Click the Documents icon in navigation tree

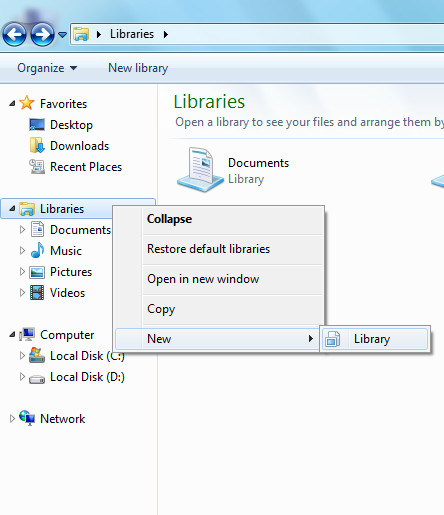point(37,229)
